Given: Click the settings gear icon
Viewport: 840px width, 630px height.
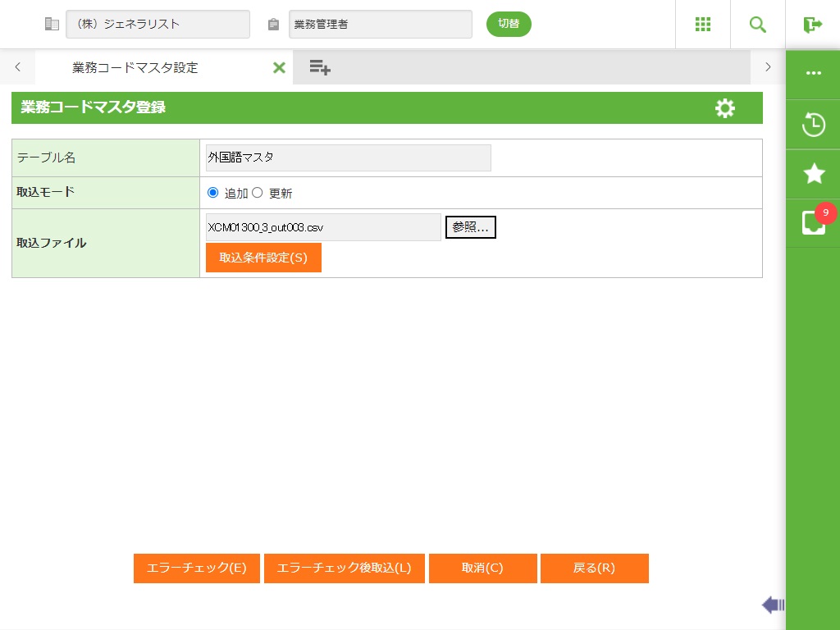Looking at the screenshot, I should pyautogui.click(x=725, y=108).
